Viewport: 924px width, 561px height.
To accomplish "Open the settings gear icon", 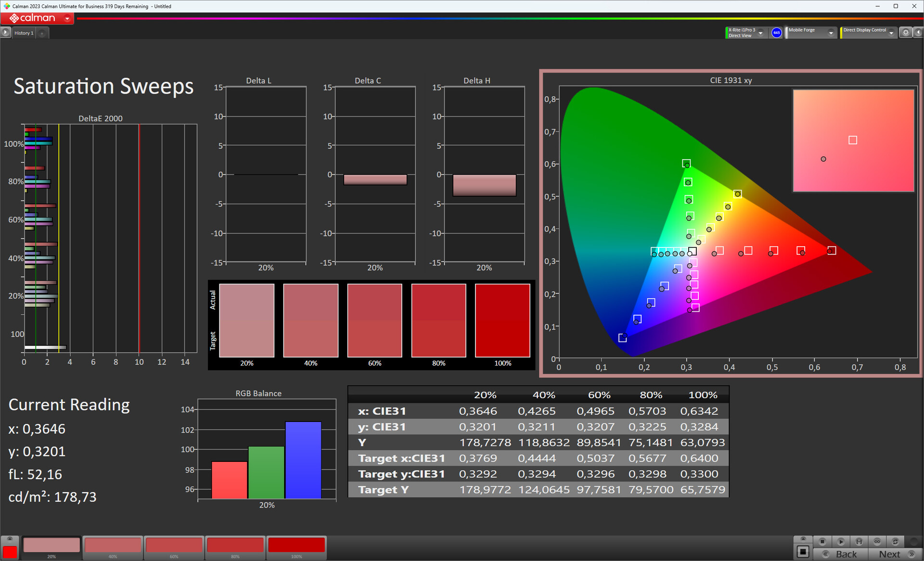I will click(906, 32).
